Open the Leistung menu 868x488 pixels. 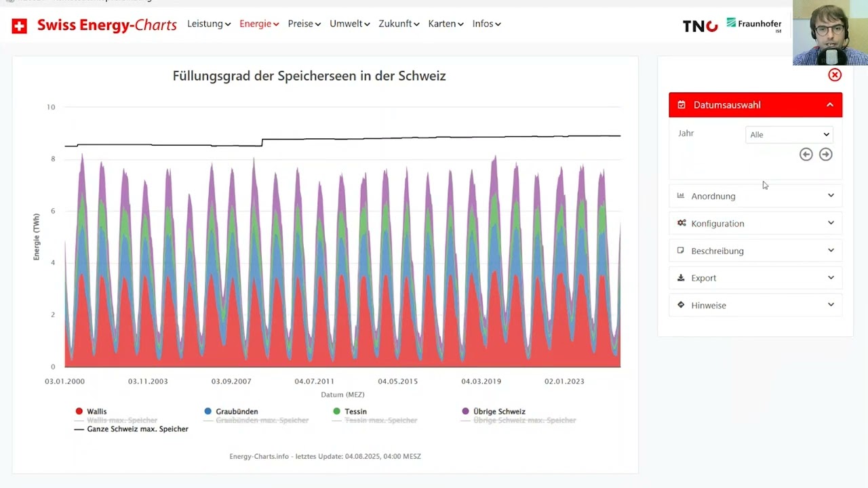pyautogui.click(x=209, y=24)
